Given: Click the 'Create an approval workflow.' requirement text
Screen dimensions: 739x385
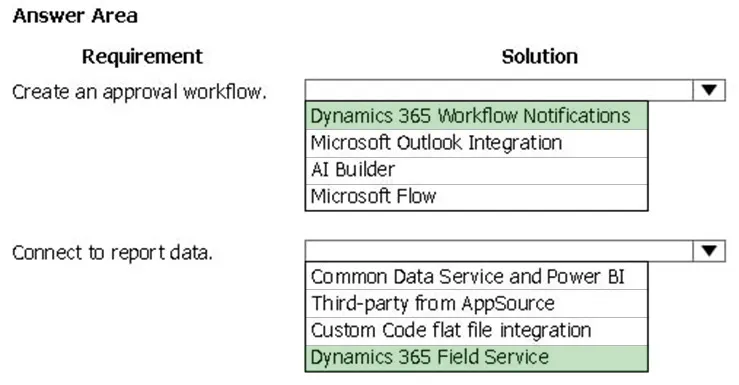Looking at the screenshot, I should pyautogui.click(x=139, y=92).
